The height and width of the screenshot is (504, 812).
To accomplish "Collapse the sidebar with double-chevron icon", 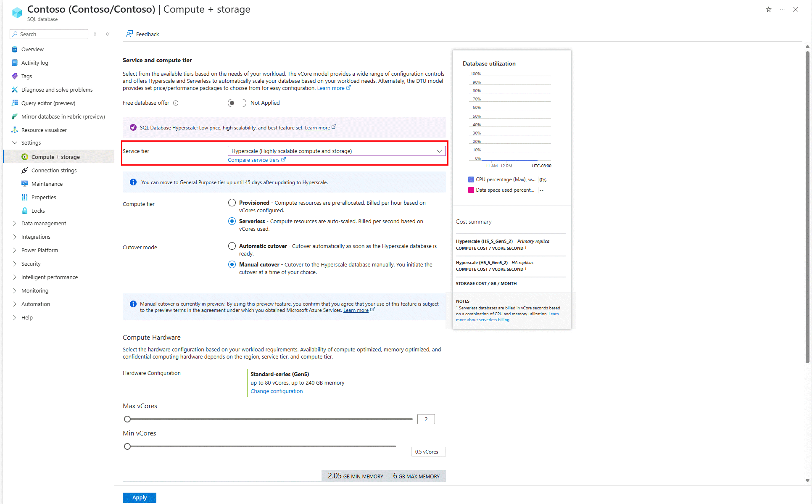I will (x=108, y=34).
